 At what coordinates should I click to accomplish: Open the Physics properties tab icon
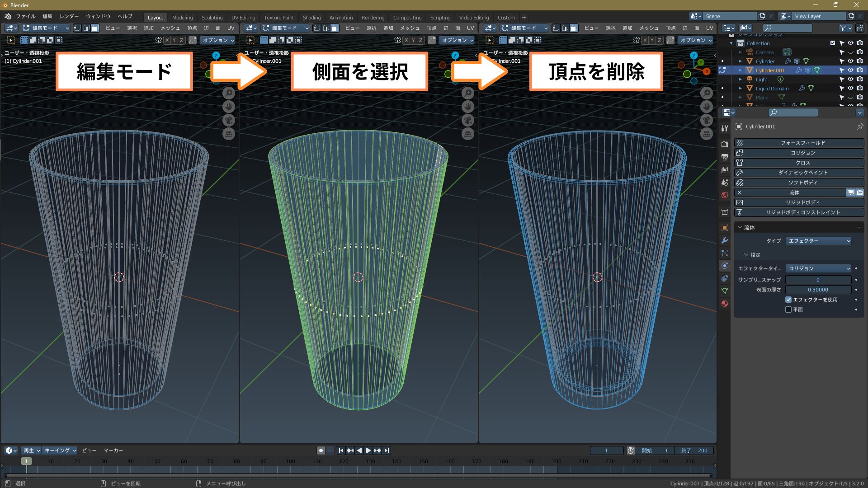tap(725, 266)
